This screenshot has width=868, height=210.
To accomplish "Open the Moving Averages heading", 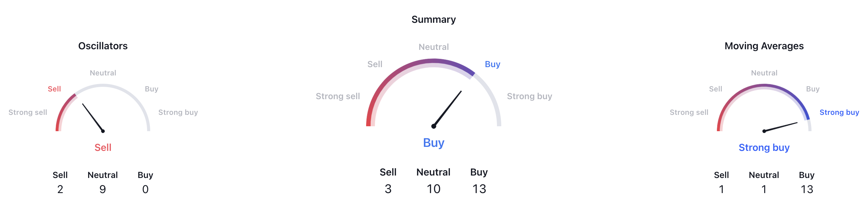I will pyautogui.click(x=764, y=46).
